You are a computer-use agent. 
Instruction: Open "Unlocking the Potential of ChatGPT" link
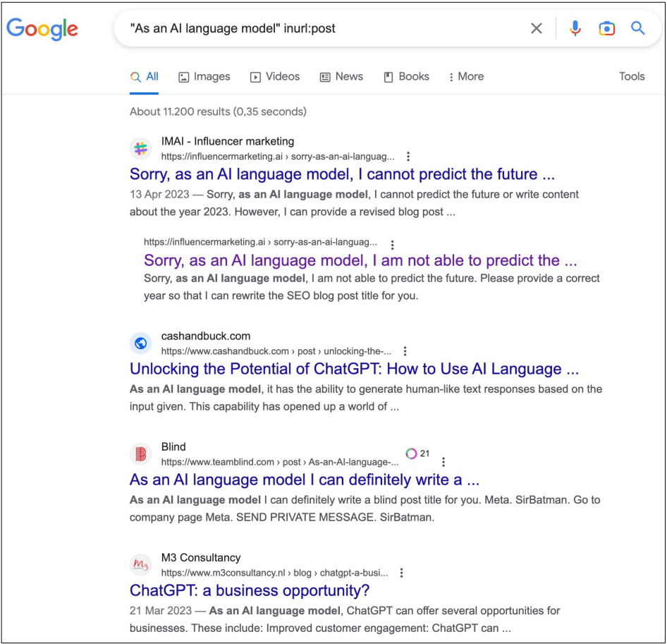point(354,369)
